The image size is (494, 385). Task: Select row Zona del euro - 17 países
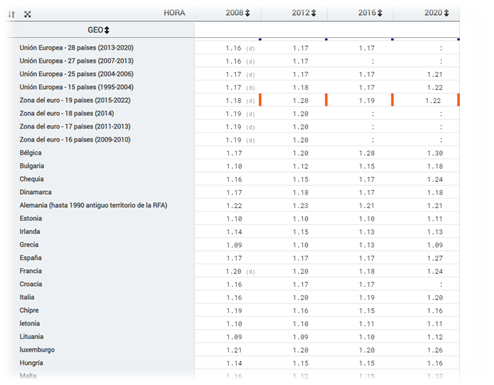pos(75,127)
